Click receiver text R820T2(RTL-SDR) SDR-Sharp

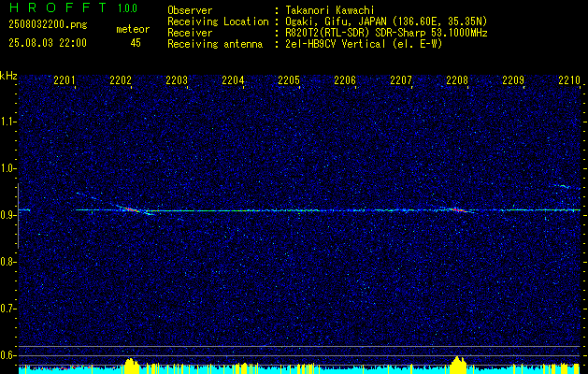[355, 33]
